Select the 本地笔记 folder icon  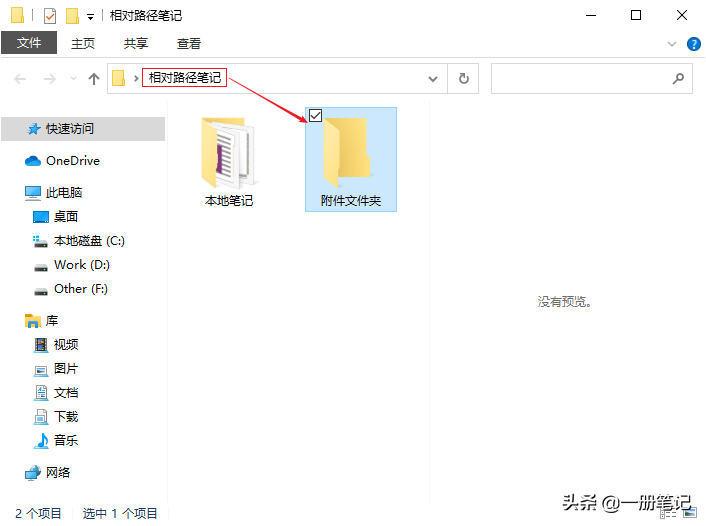228,152
